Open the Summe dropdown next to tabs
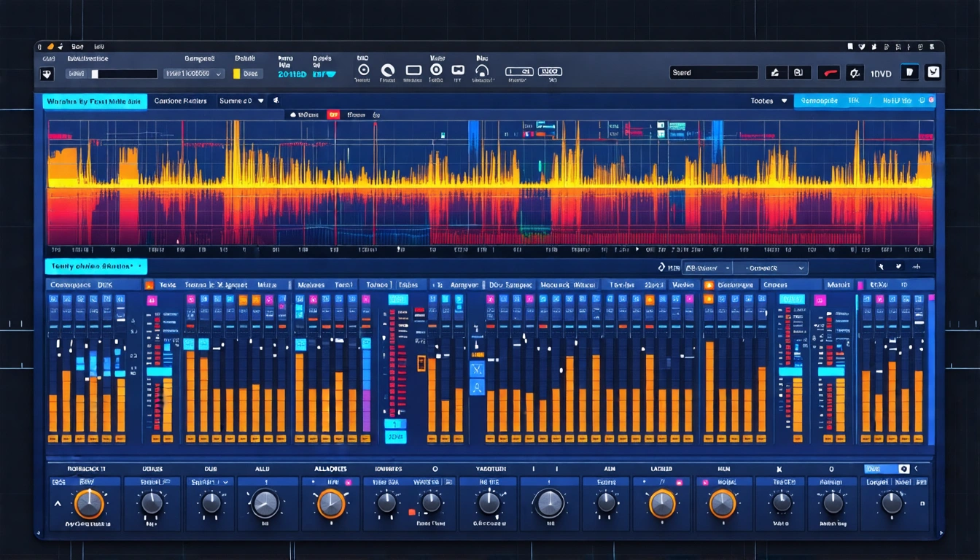This screenshot has height=560, width=980. pos(241,101)
